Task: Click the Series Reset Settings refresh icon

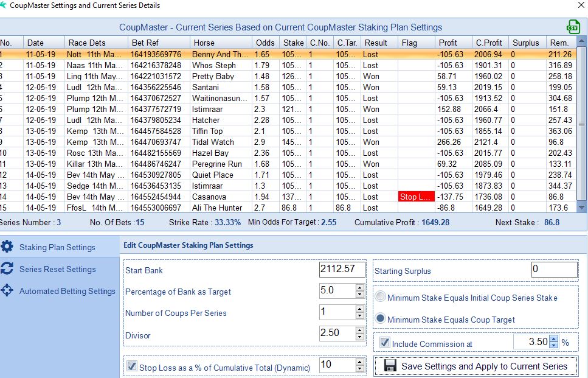Action: [x=7, y=268]
